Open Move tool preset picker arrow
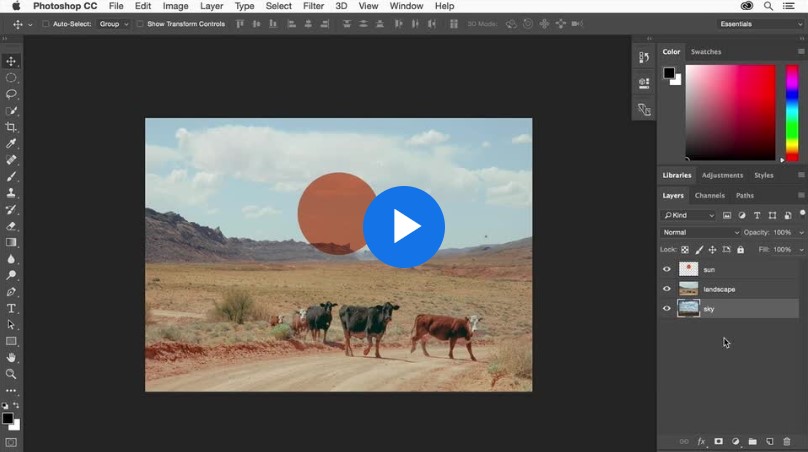 tap(30, 24)
